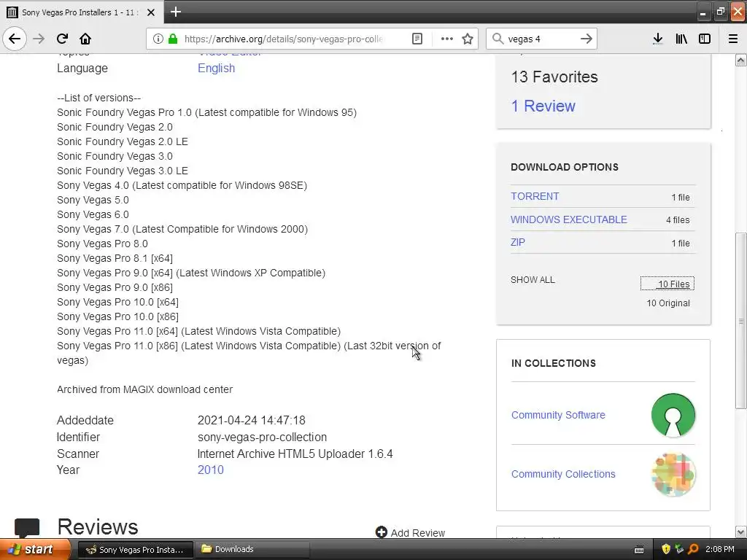Open the Firefox hamburger menu
747x560 pixels.
pyautogui.click(x=733, y=39)
